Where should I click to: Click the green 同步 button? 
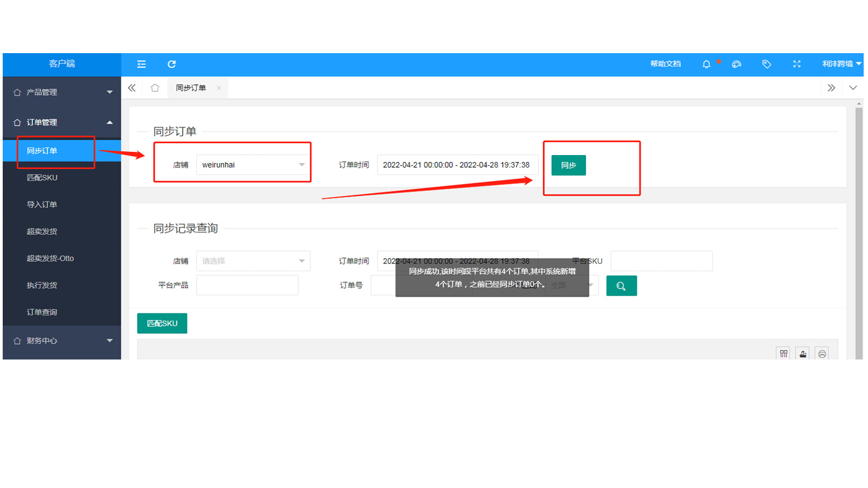(569, 165)
